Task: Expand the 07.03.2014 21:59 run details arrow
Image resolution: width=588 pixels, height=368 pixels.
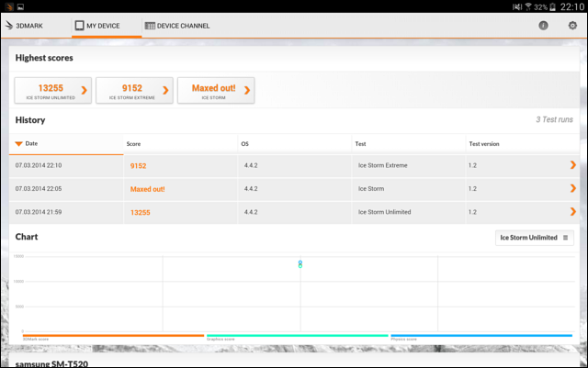Action: click(572, 211)
